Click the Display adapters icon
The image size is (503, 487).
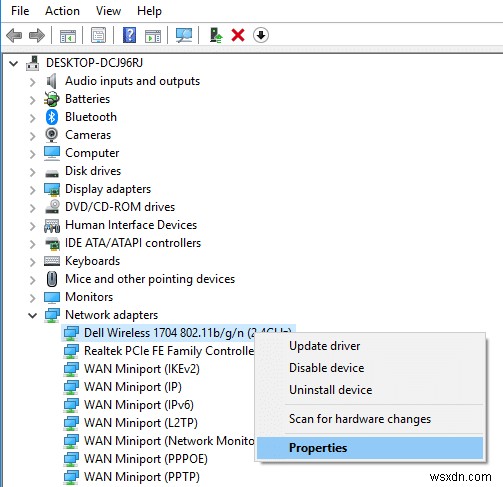(52, 189)
